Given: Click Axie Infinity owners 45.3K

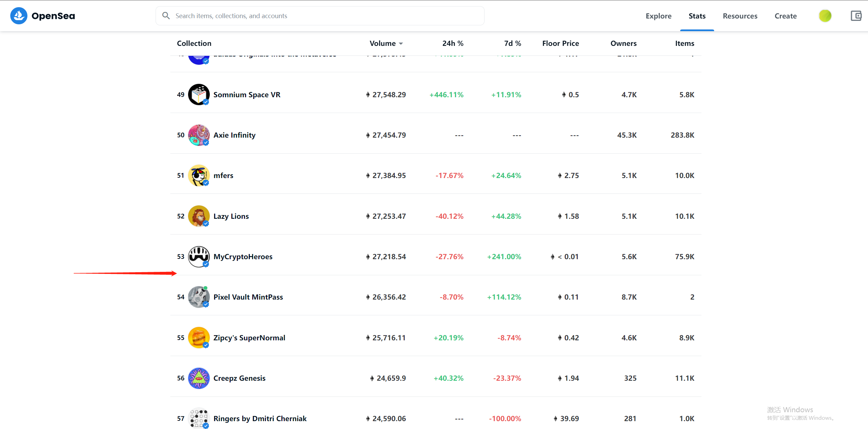Looking at the screenshot, I should click(627, 135).
